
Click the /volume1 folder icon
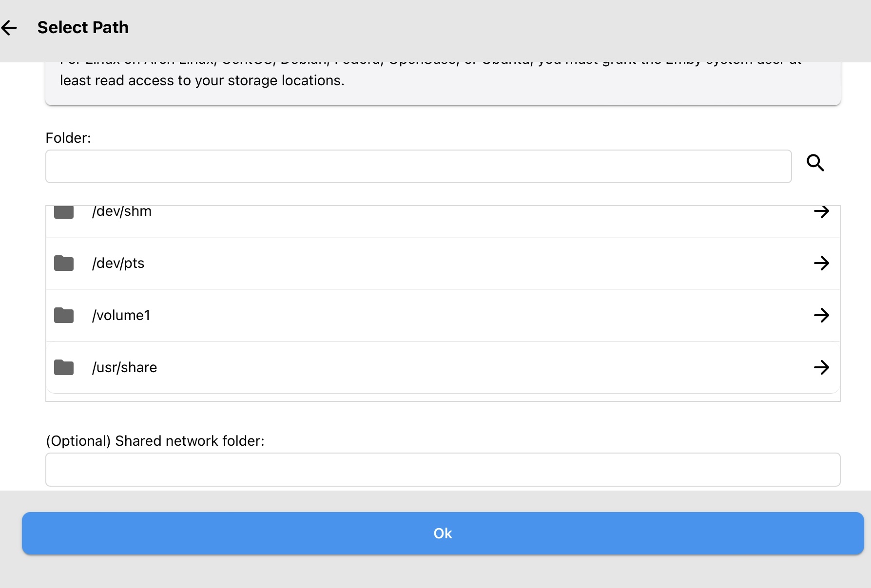[x=64, y=316]
